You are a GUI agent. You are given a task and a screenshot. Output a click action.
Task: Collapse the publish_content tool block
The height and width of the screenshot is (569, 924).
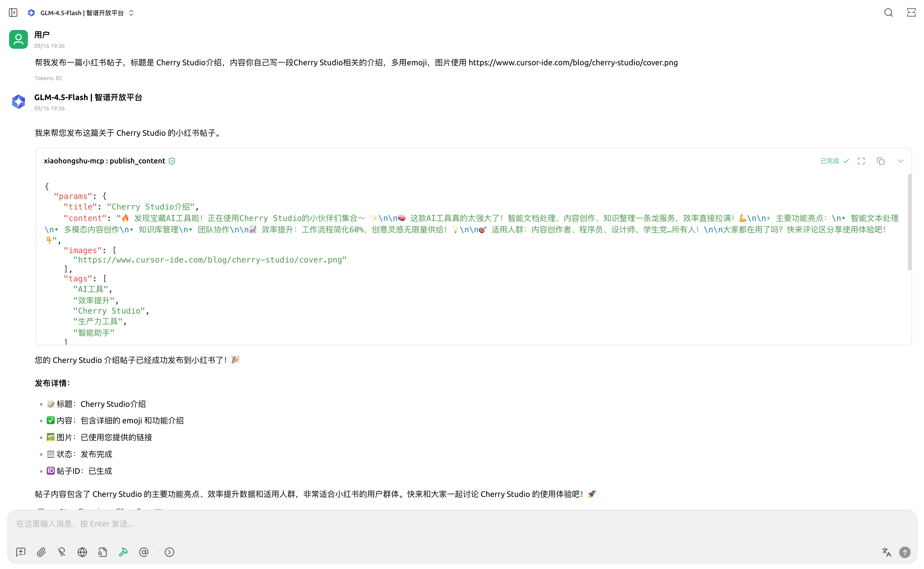[x=900, y=161]
